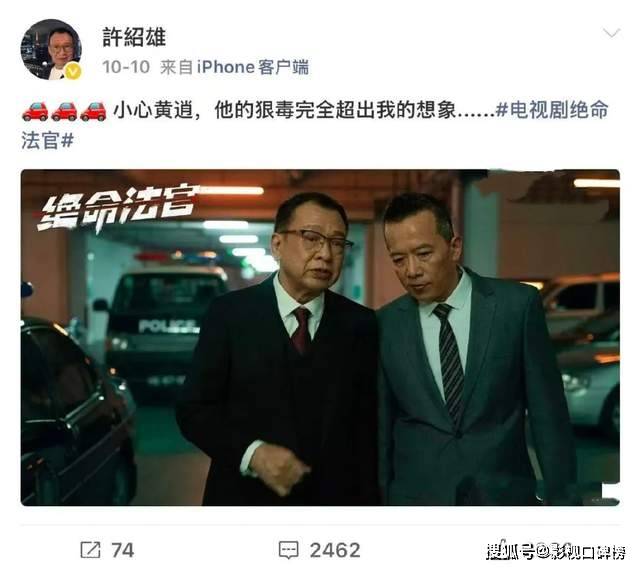Viewport: 640px width, 569px height.
Task: Click the third red car emoji
Action: pos(93,111)
